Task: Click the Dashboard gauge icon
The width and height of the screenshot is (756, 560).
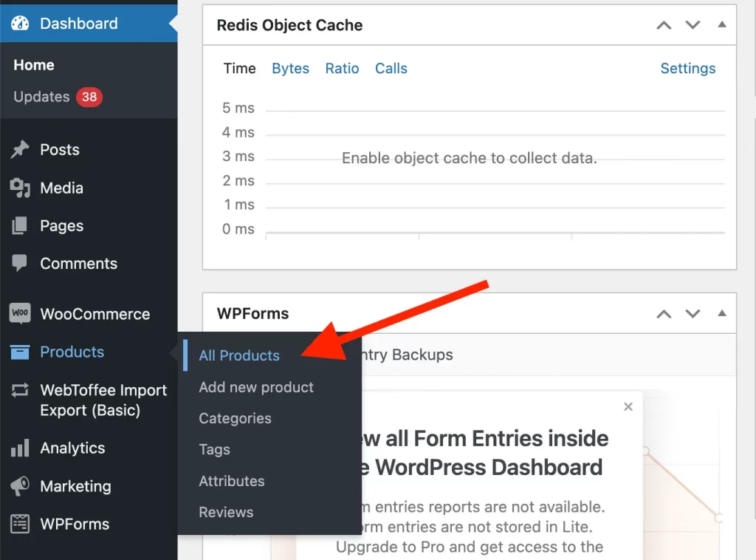Action: (x=20, y=24)
